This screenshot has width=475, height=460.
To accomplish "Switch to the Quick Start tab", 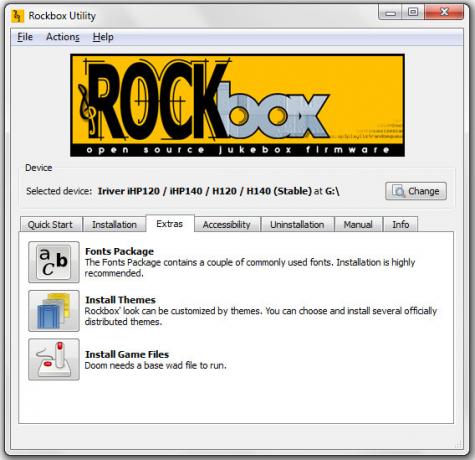I will (x=51, y=224).
